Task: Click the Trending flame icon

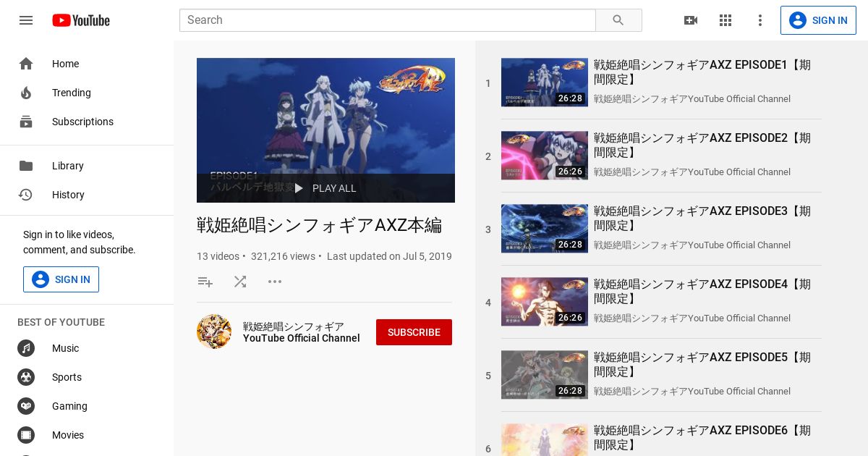Action: [x=26, y=93]
